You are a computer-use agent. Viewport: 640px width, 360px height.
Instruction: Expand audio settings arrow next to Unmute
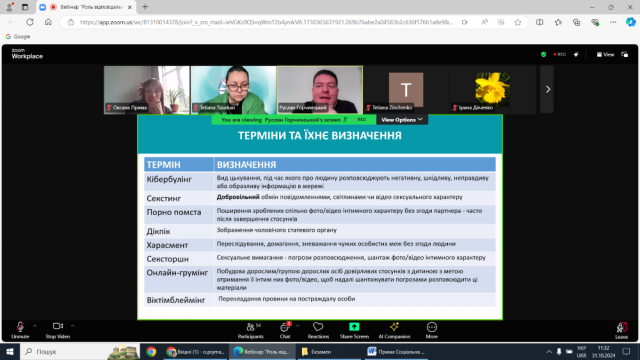pos(35,326)
